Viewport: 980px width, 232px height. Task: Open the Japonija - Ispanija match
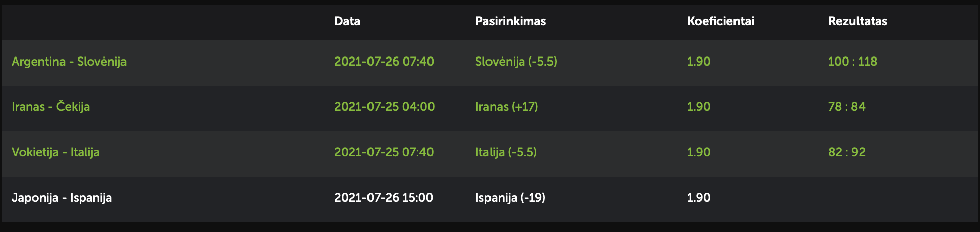point(62,198)
